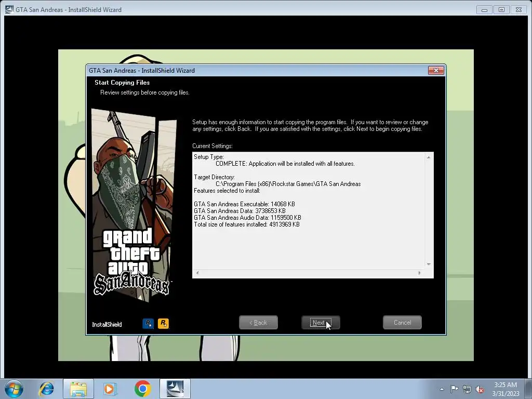Show hidden tray icons arrow
Screen dimensions: 532x399
[442, 389]
